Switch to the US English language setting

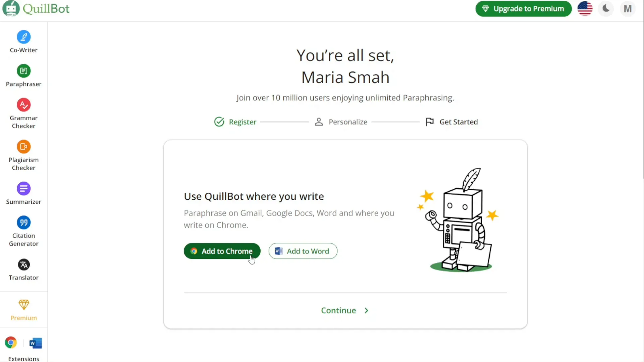(x=585, y=8)
